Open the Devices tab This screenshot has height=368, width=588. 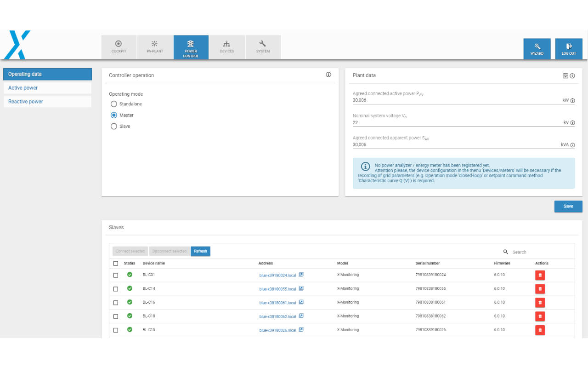pyautogui.click(x=227, y=47)
